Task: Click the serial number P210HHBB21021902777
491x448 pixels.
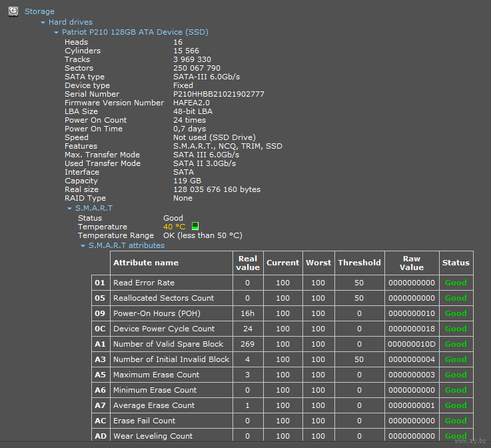Action: [x=219, y=94]
